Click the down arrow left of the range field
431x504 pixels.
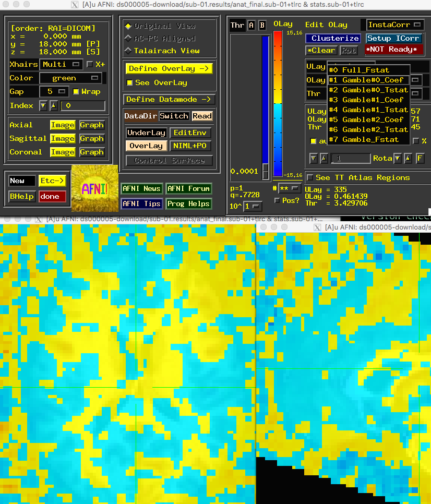tap(314, 158)
